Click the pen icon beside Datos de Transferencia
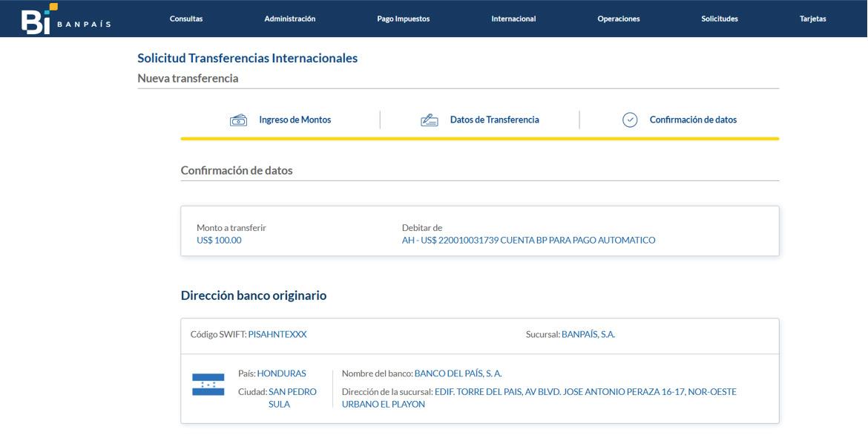Image resolution: width=868 pixels, height=447 pixels. click(429, 120)
